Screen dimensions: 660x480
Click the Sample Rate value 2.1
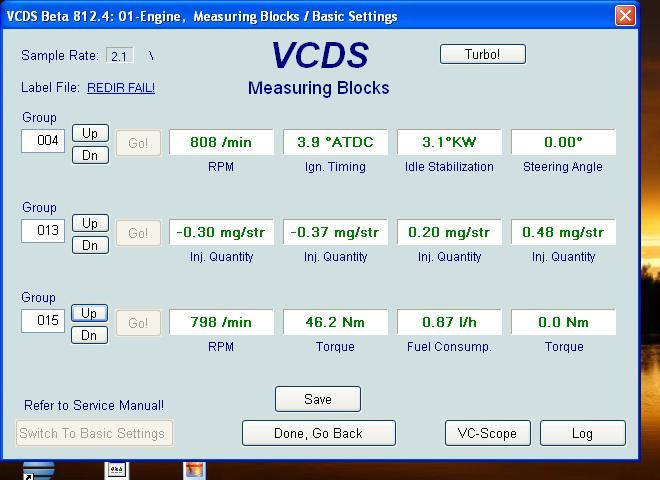coord(120,56)
